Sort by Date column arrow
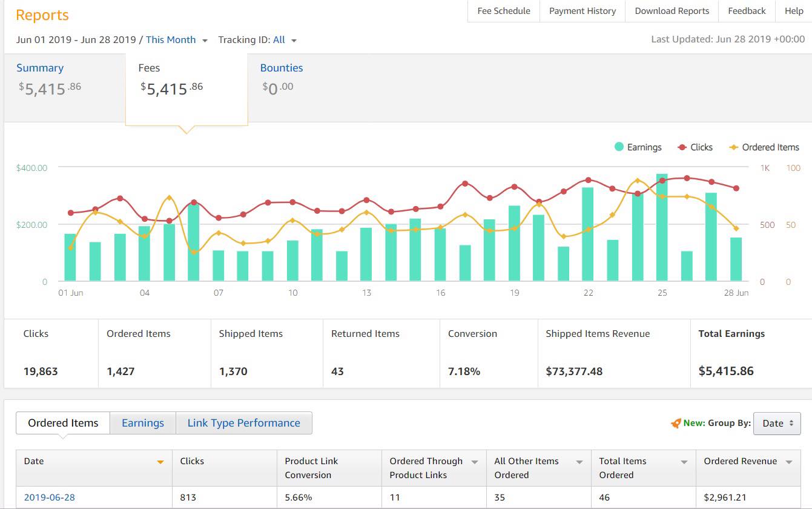Viewport: 812px width, 509px height. point(160,462)
